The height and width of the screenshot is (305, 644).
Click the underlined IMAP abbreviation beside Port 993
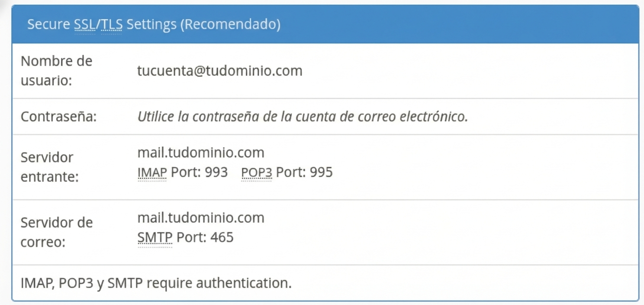tap(152, 172)
